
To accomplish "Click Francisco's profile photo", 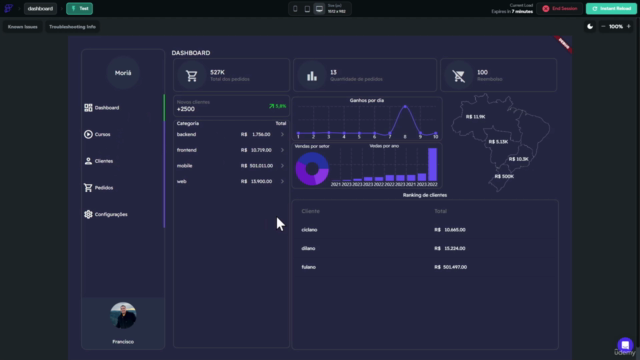I will point(123,316).
